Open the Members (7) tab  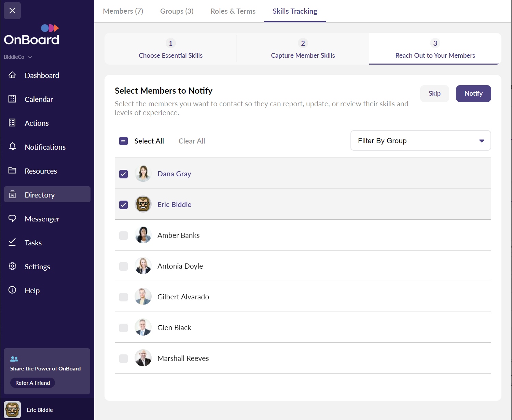pos(123,11)
